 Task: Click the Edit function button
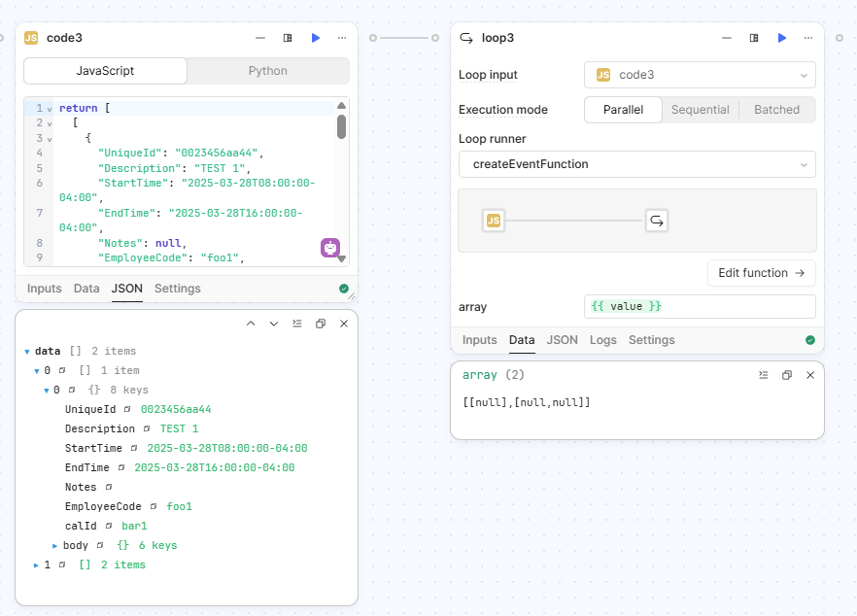[762, 273]
